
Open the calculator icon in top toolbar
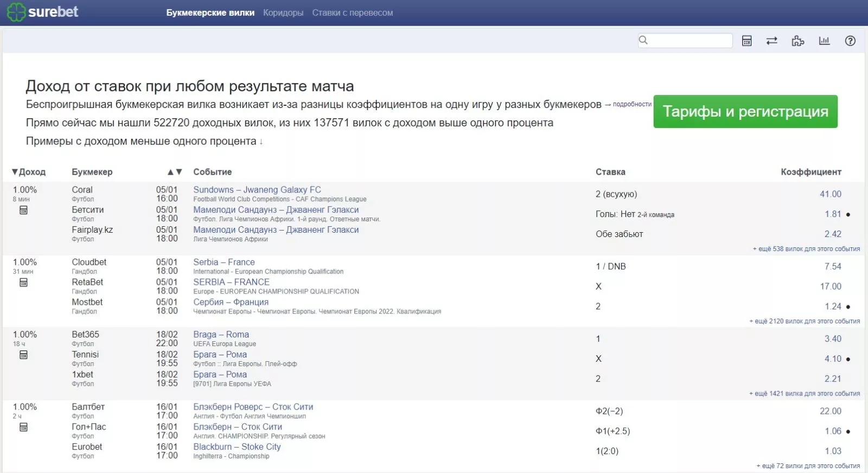(x=746, y=41)
